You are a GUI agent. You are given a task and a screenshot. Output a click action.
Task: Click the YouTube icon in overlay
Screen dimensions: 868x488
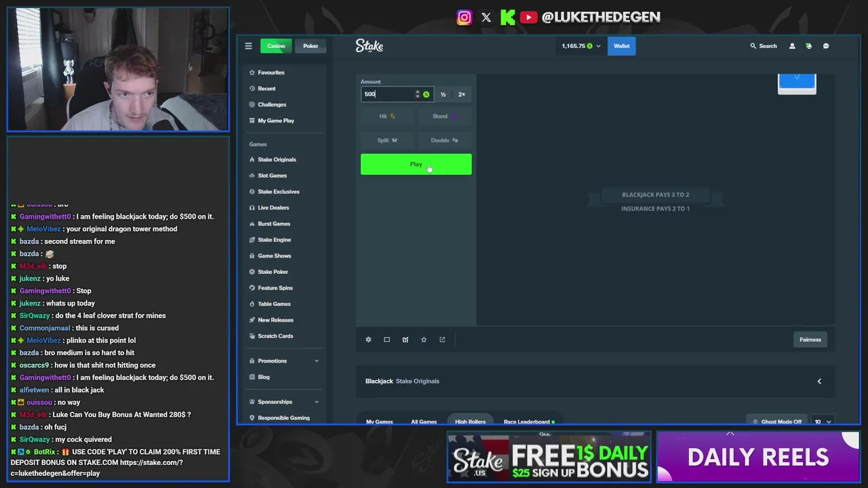529,18
